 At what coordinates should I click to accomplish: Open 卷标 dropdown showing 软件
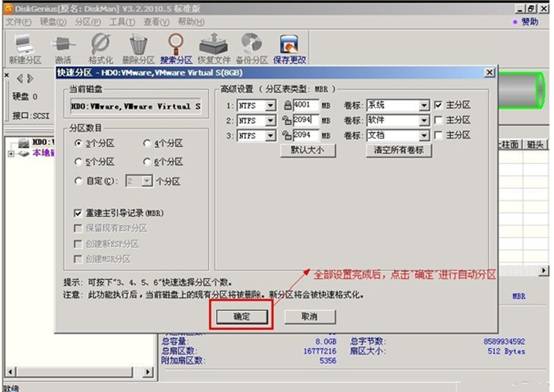(x=424, y=121)
